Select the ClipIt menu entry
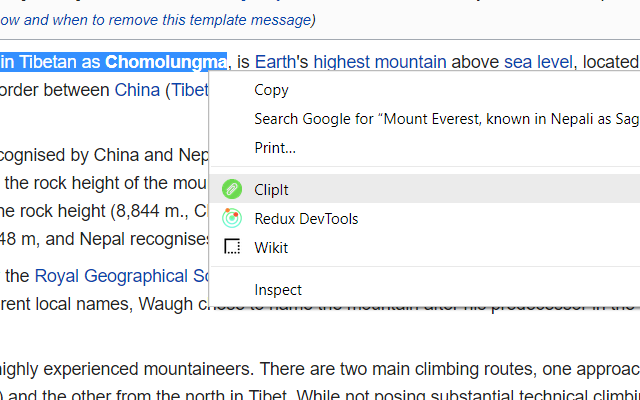This screenshot has width=640, height=400. point(424,189)
